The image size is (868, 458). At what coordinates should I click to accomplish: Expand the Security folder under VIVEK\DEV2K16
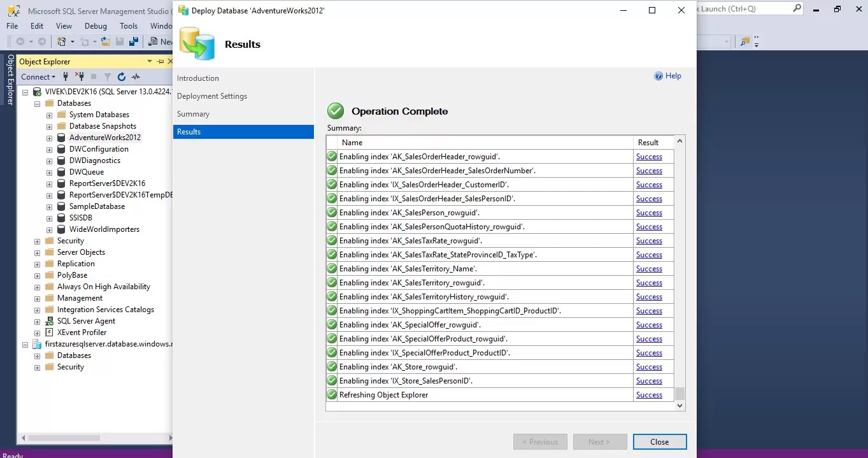click(37, 241)
